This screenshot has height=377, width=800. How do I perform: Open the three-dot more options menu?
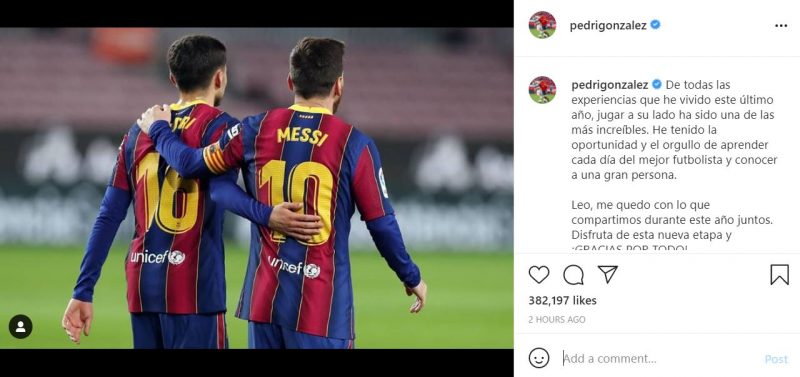(781, 26)
